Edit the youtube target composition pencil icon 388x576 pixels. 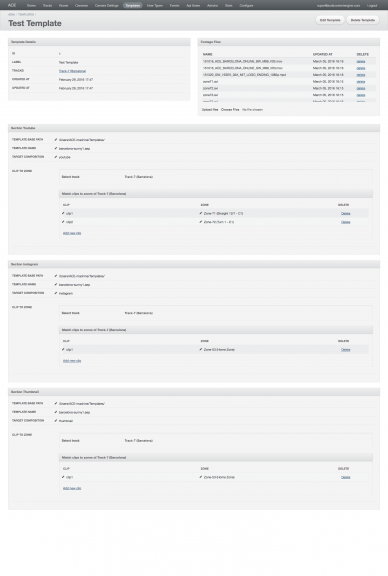(56, 157)
